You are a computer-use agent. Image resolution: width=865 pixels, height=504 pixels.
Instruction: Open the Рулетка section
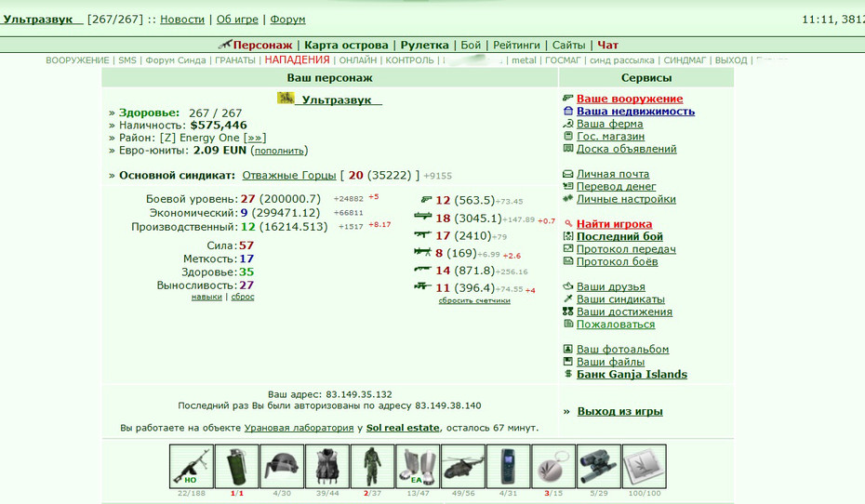tap(424, 46)
